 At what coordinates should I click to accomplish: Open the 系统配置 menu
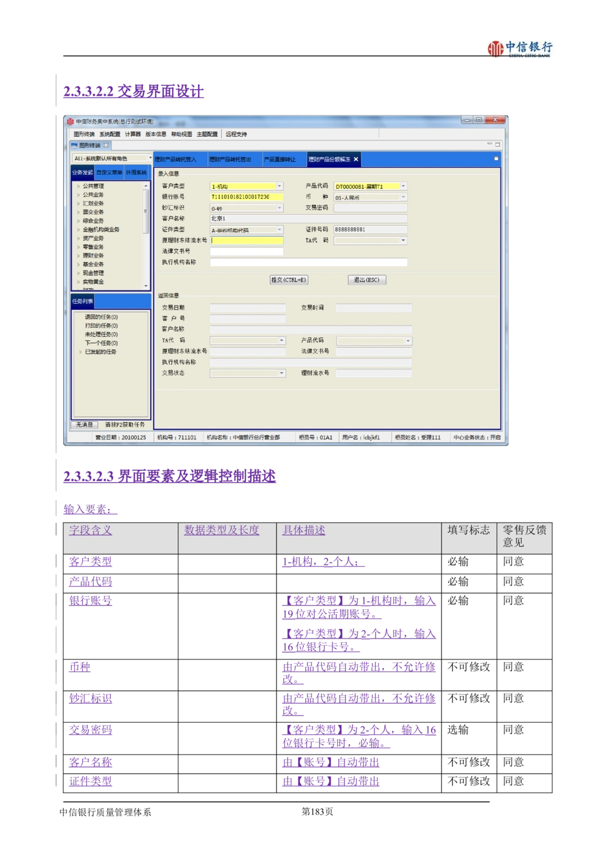click(110, 134)
